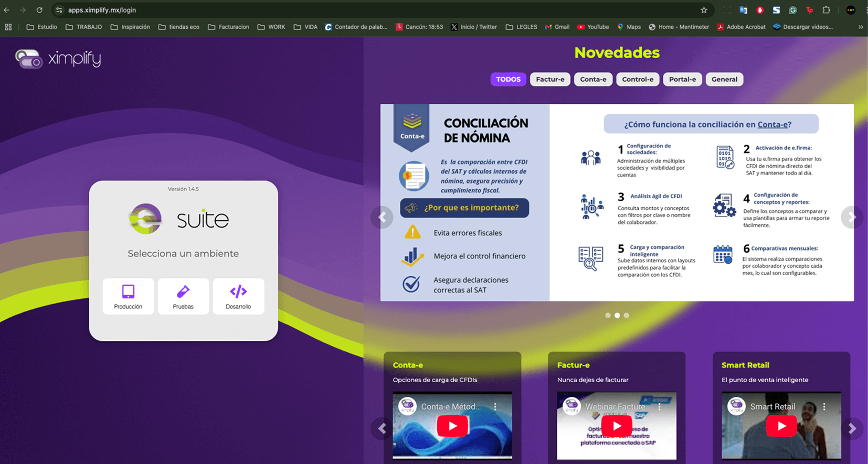Click the Ximplify logo
Viewport: 868px width, 464px height.
pyautogui.click(x=58, y=59)
